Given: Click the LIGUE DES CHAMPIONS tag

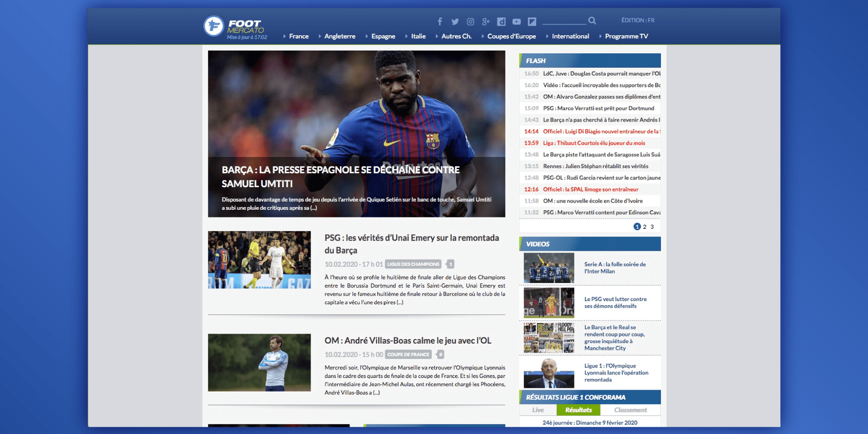Looking at the screenshot, I should 413,264.
